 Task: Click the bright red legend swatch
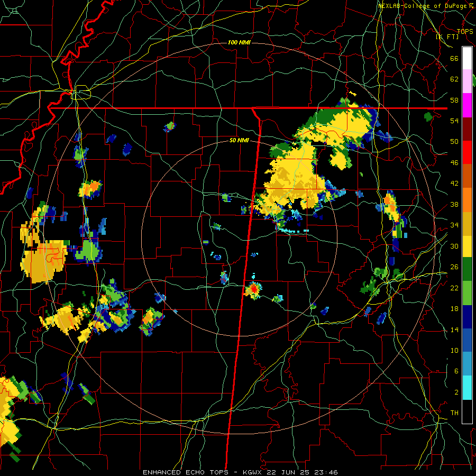pos(467,153)
